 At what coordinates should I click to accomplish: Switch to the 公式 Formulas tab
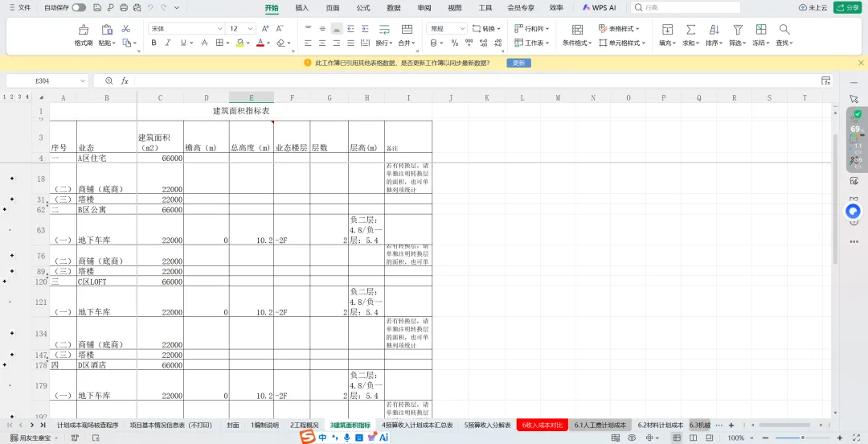click(363, 8)
